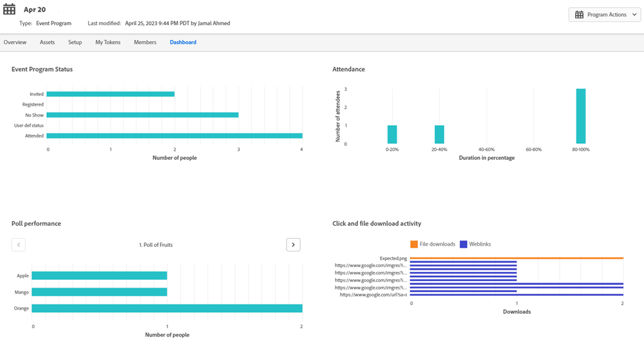Click the '40-60%' attendance axis label
The width and height of the screenshot is (644, 345).
(x=486, y=149)
